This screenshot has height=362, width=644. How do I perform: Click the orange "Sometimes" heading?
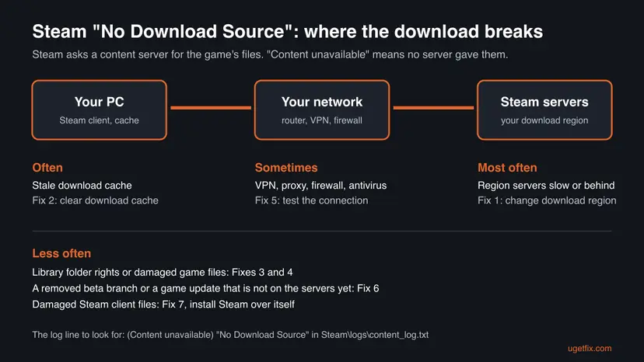pyautogui.click(x=286, y=168)
